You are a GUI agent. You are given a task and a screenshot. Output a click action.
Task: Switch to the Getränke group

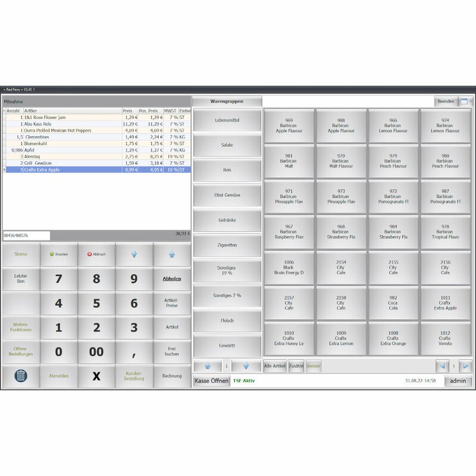227,220
